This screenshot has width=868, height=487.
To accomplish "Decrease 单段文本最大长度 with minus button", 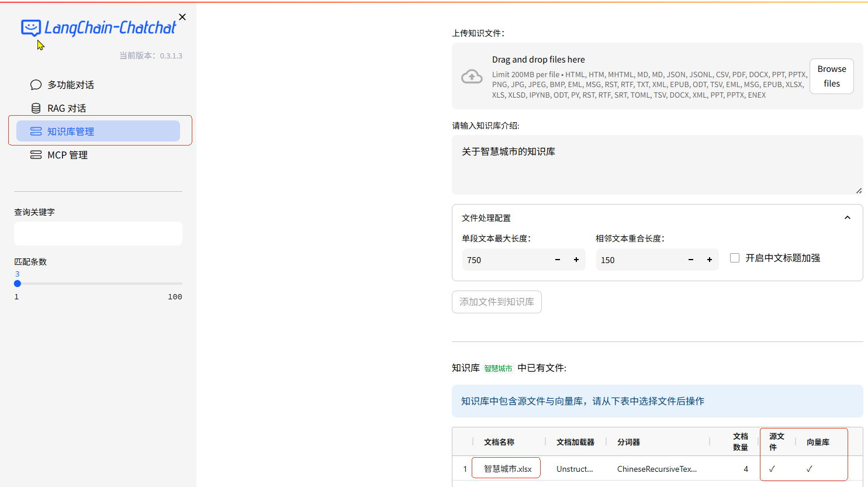I will 557,260.
